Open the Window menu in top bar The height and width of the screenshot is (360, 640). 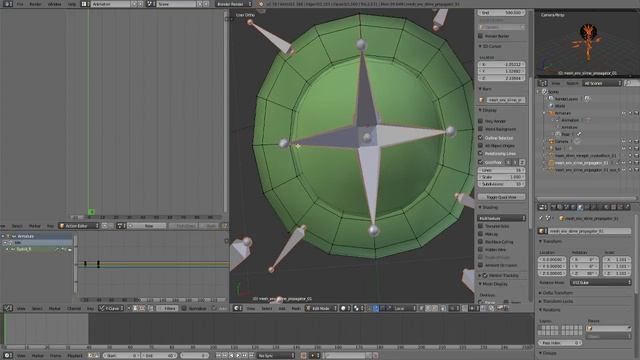pos(55,4)
